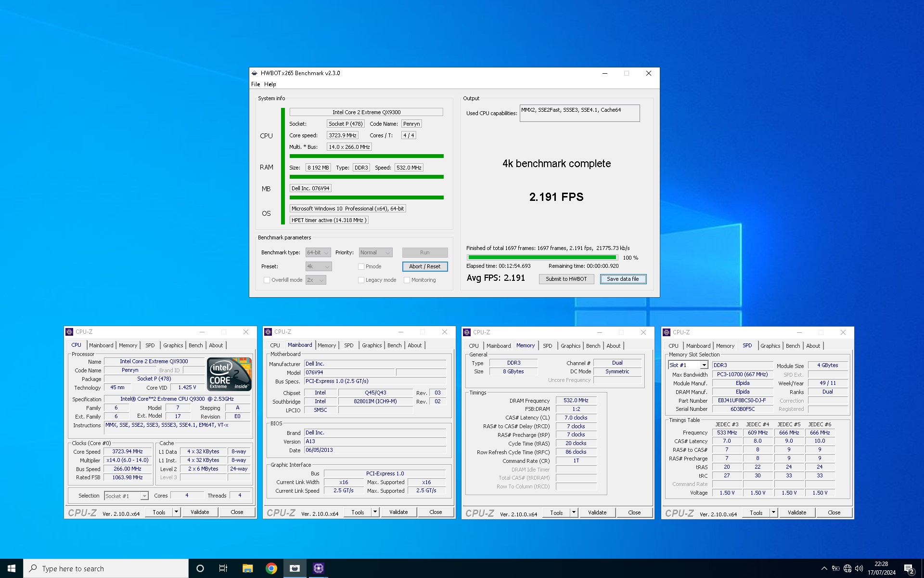Switch to About tab in CPU-Z SPD window
924x578 pixels.
pos(813,346)
